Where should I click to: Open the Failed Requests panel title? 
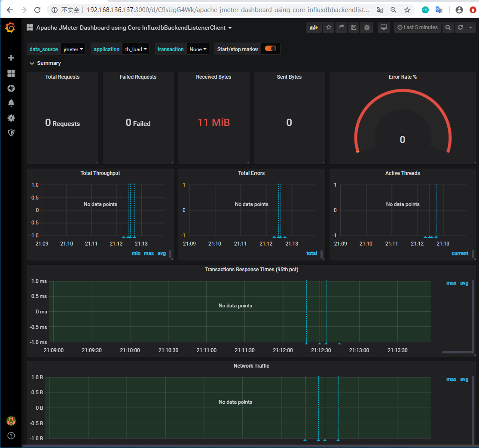tap(138, 77)
